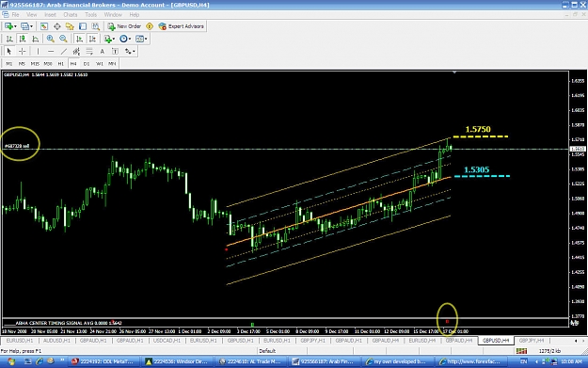Switch to the GBPJPY,H1 chart tab
588x368 pixels.
(313, 341)
